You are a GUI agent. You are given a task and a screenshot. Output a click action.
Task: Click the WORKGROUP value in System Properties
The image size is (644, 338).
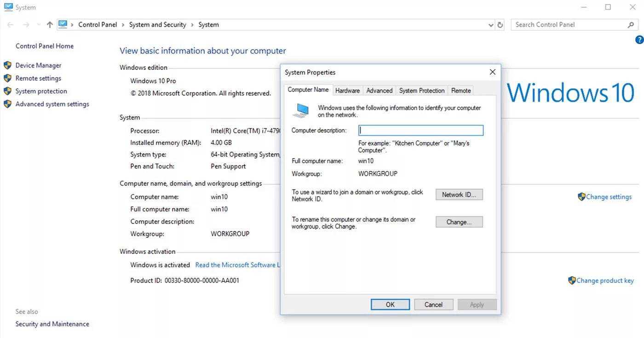378,174
